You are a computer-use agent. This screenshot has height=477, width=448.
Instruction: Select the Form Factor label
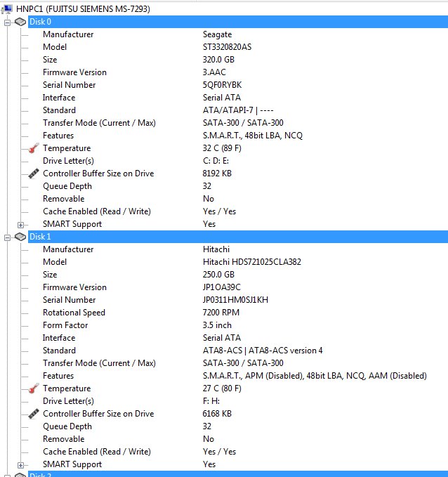pyautogui.click(x=65, y=325)
